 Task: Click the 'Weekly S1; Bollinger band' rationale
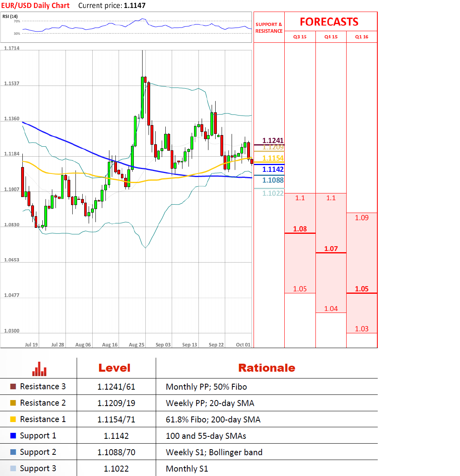tap(214, 452)
